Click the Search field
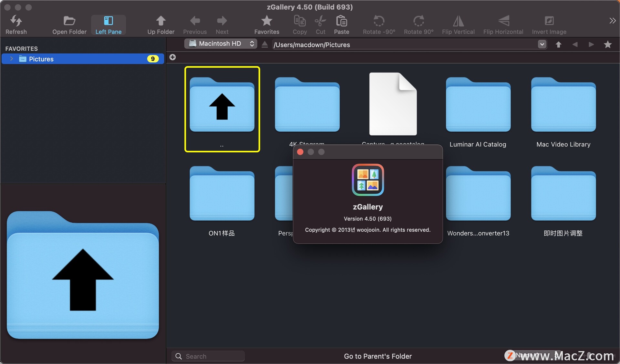The image size is (620, 364). tap(208, 356)
